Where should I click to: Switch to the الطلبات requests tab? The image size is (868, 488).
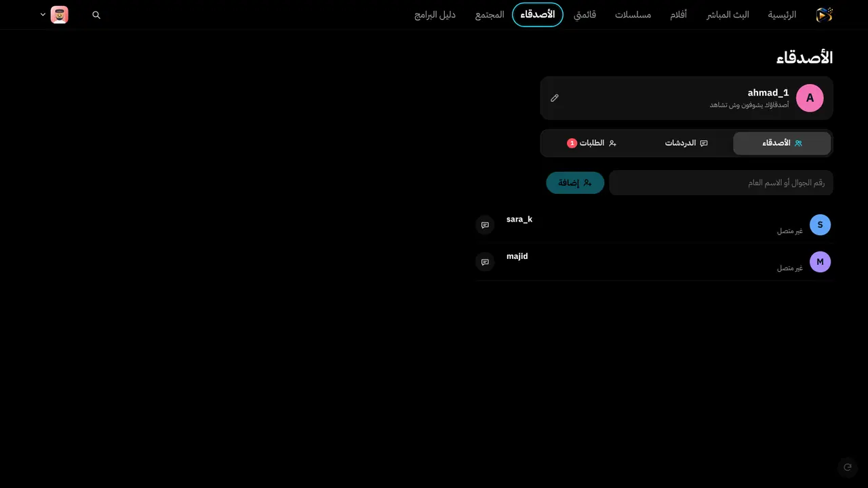coord(591,143)
